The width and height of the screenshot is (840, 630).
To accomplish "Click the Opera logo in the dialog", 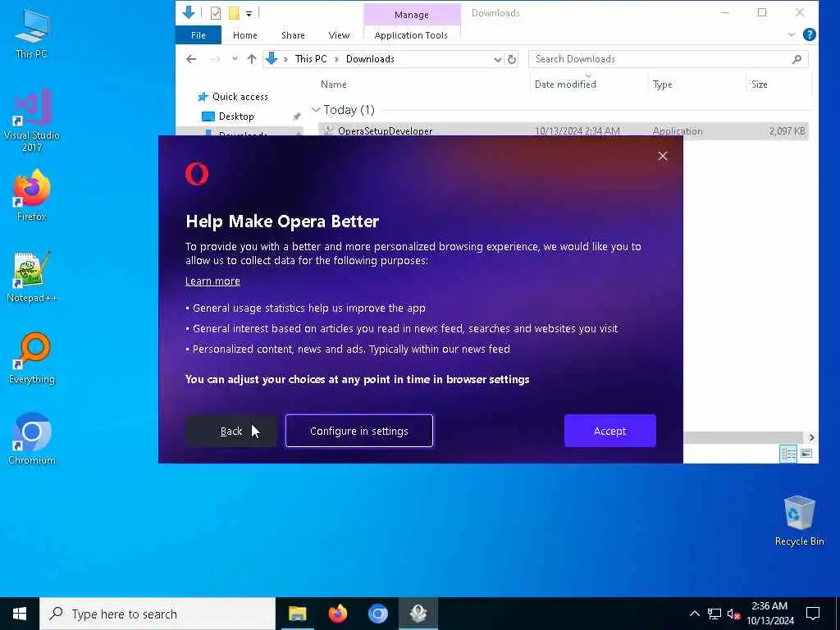I will pyautogui.click(x=197, y=174).
